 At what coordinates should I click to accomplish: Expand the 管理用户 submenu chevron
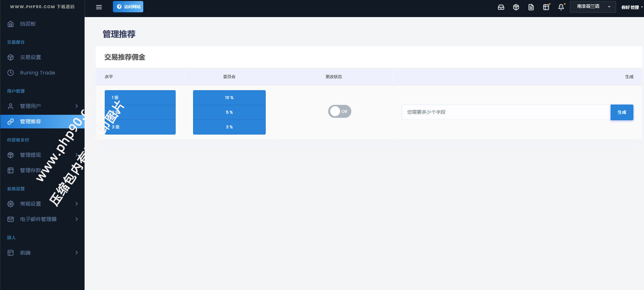tap(76, 106)
